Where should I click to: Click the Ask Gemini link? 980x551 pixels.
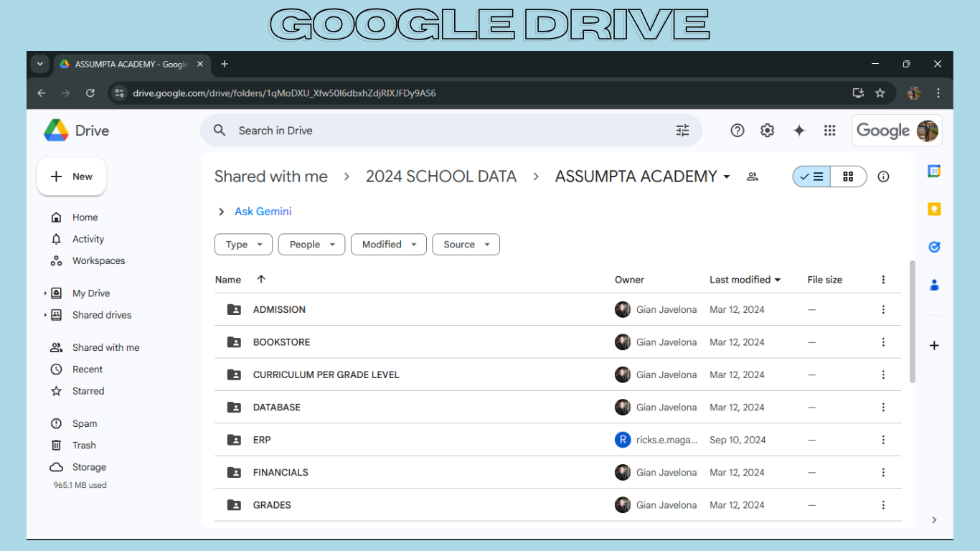click(263, 212)
